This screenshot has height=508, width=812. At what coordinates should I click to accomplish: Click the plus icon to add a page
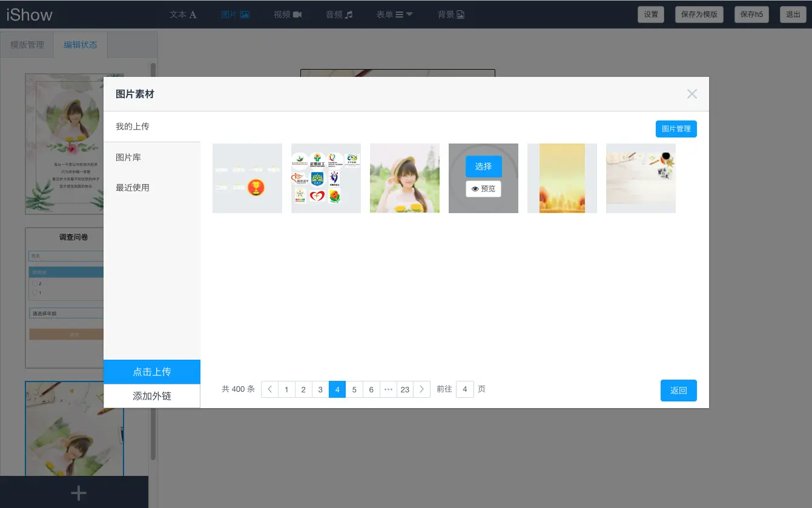coord(78,492)
